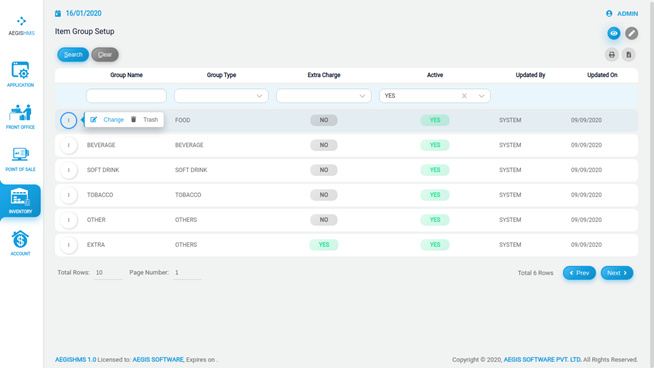Go to previous page with Prev

click(579, 273)
